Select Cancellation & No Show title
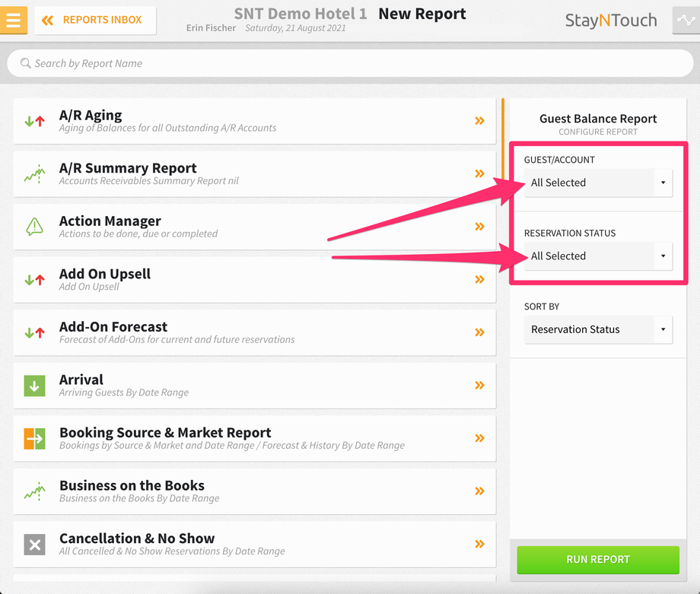Screen dimensions: 700x594 click(x=137, y=538)
